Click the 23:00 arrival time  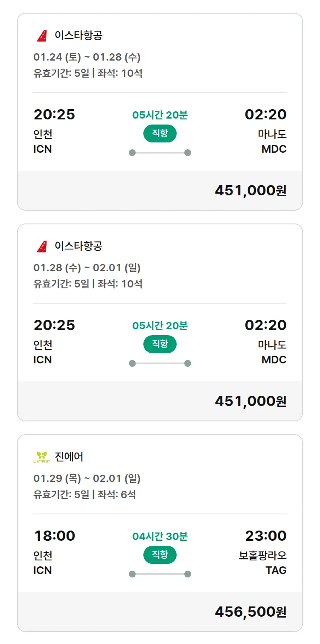[x=265, y=536]
